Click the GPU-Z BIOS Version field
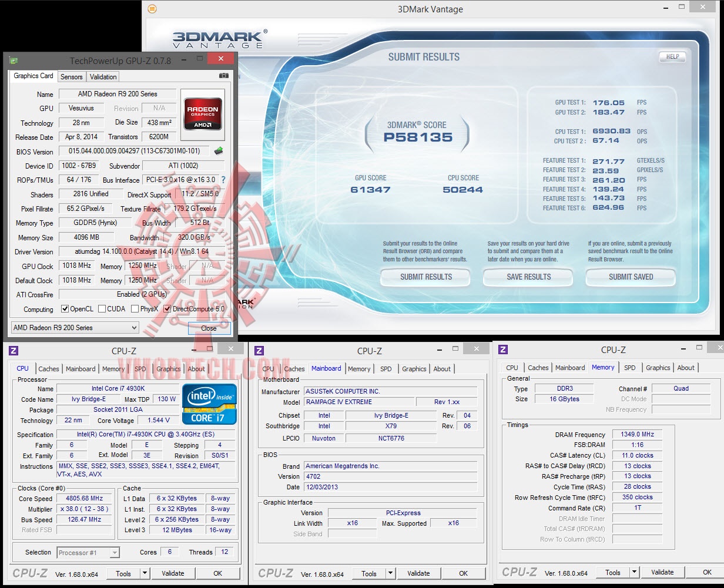The width and height of the screenshot is (724, 588). (x=135, y=151)
